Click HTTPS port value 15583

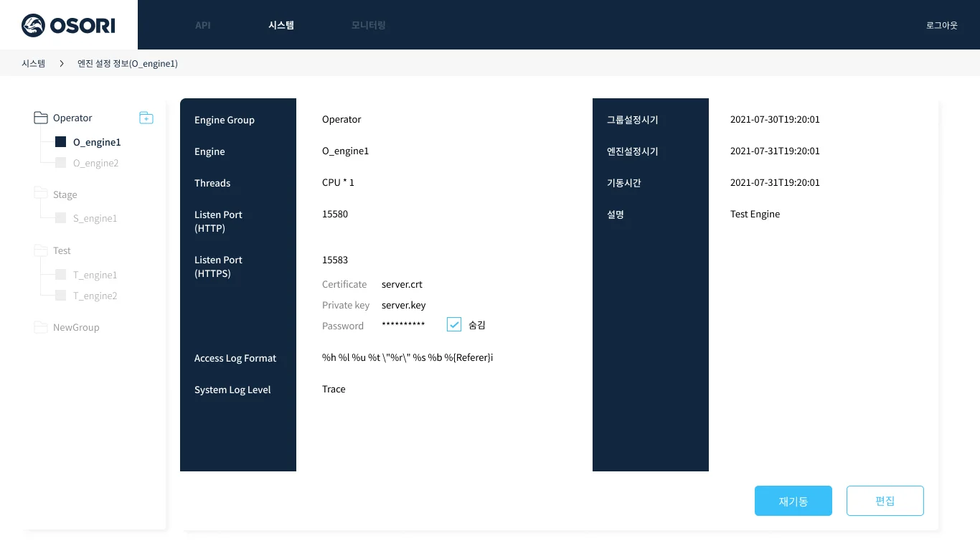tap(335, 260)
